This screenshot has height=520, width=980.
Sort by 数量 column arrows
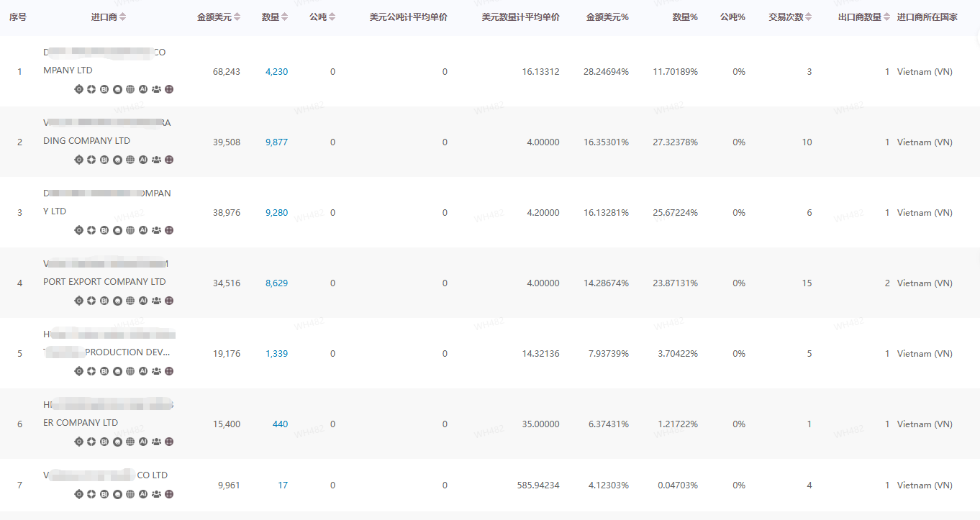pos(285,17)
